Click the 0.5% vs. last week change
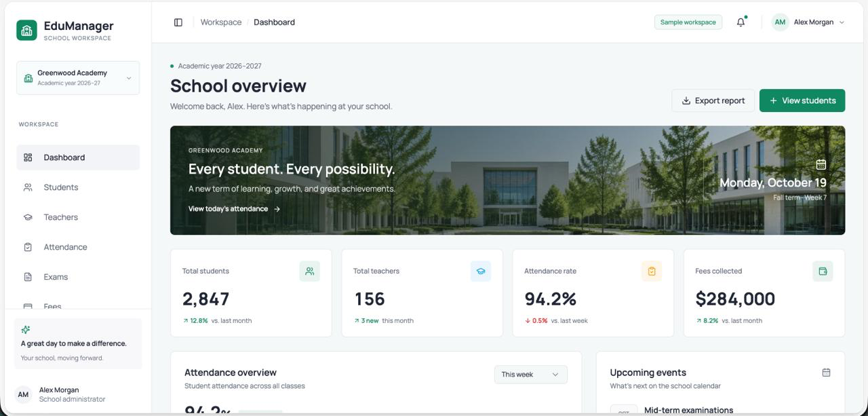Screen dimensions: 868x416 557,321
